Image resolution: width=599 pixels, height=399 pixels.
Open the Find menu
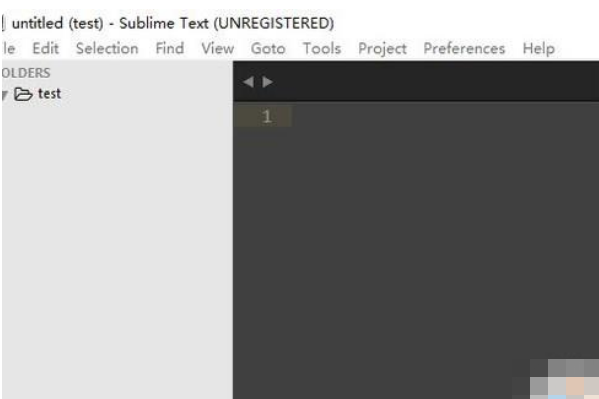pos(170,49)
